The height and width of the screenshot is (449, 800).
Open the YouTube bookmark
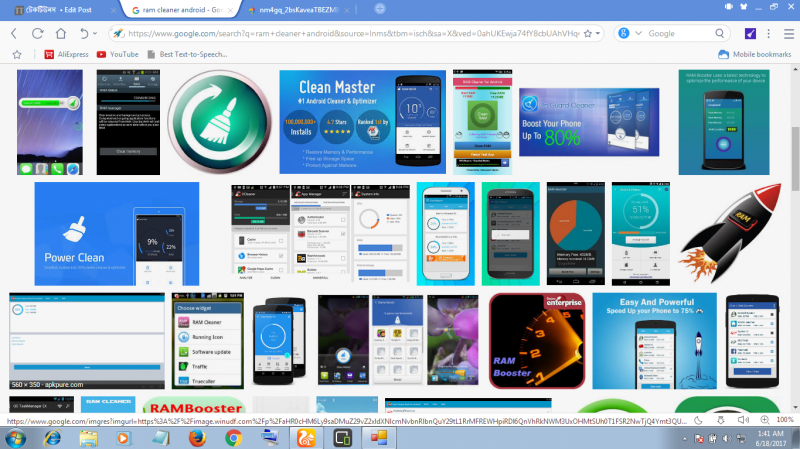click(117, 54)
